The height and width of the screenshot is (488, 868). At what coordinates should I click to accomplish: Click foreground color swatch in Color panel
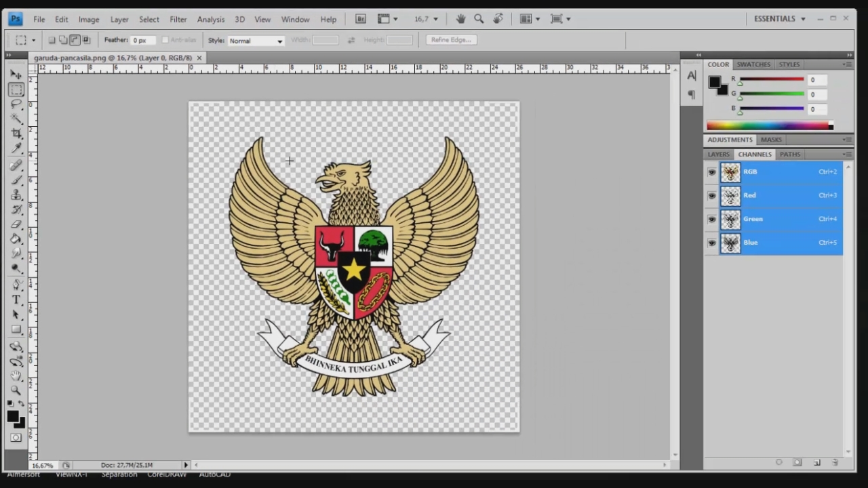715,82
